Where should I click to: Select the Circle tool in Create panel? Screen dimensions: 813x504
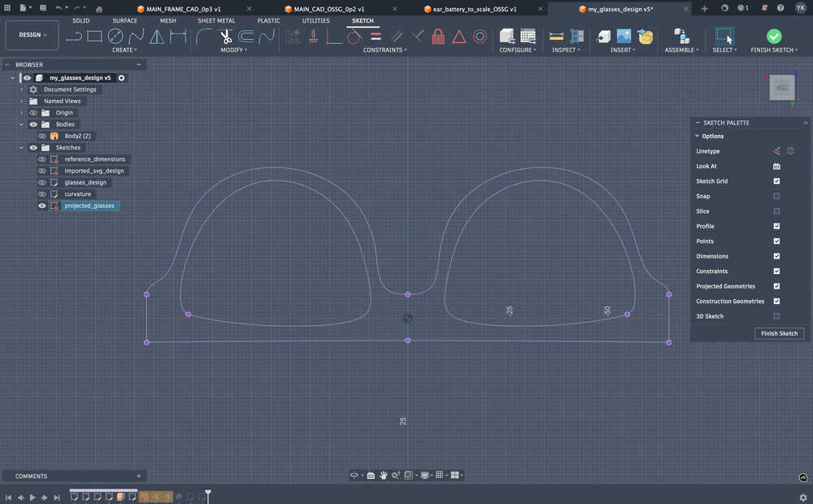pos(114,37)
